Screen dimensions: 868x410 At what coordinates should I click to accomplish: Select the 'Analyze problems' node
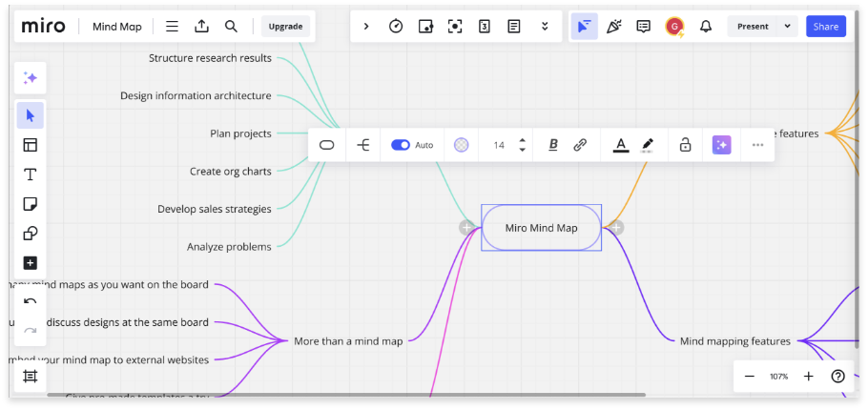229,247
